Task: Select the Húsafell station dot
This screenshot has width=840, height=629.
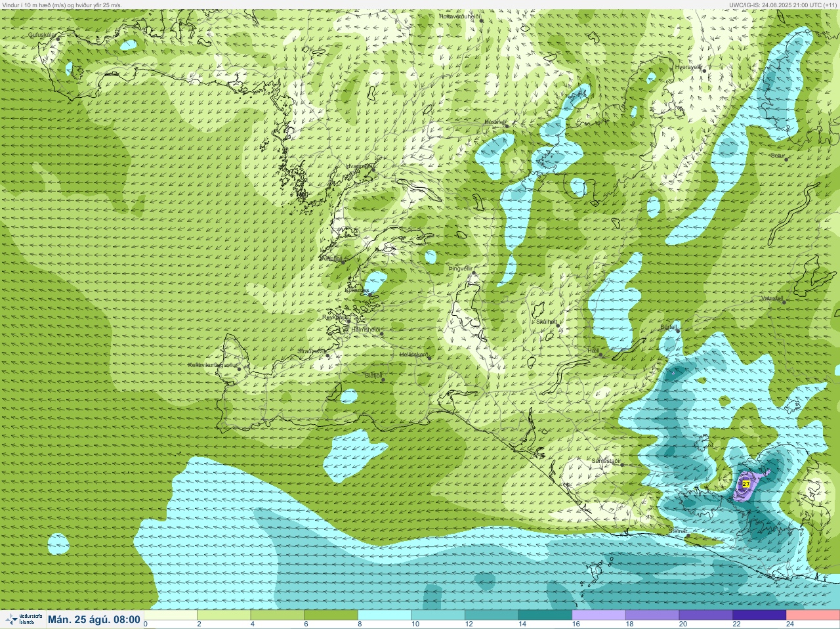Action: 507,125
